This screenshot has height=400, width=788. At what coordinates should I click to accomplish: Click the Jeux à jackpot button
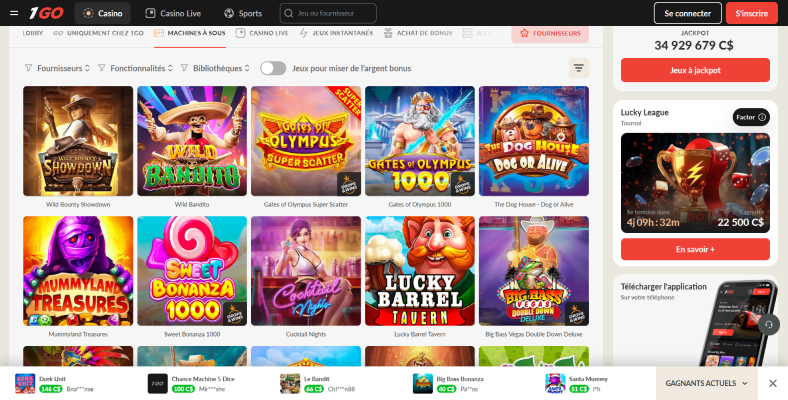pyautogui.click(x=695, y=70)
